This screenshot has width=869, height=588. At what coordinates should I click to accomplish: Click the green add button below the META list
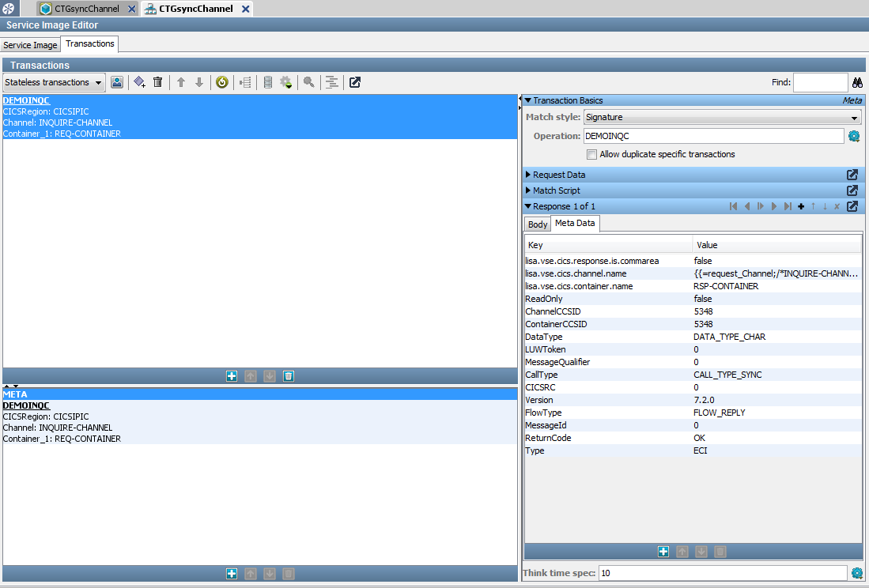tap(231, 575)
